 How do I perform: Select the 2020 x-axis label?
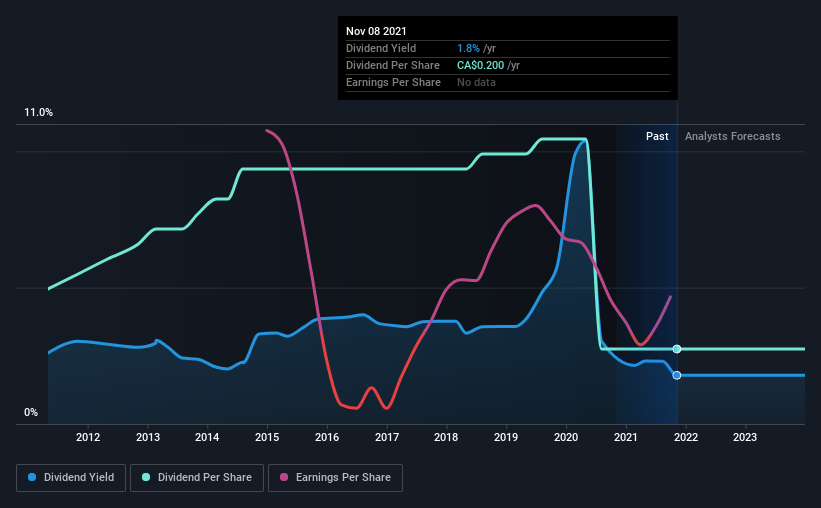point(566,437)
